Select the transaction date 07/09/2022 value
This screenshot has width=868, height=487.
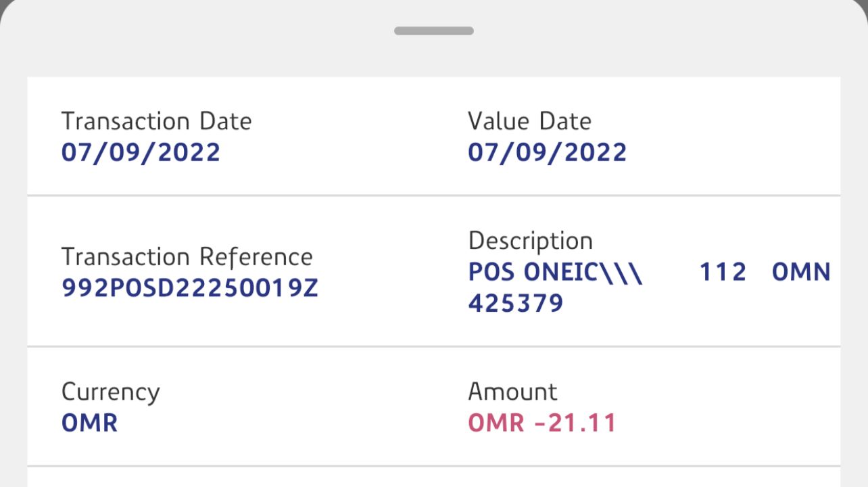141,152
